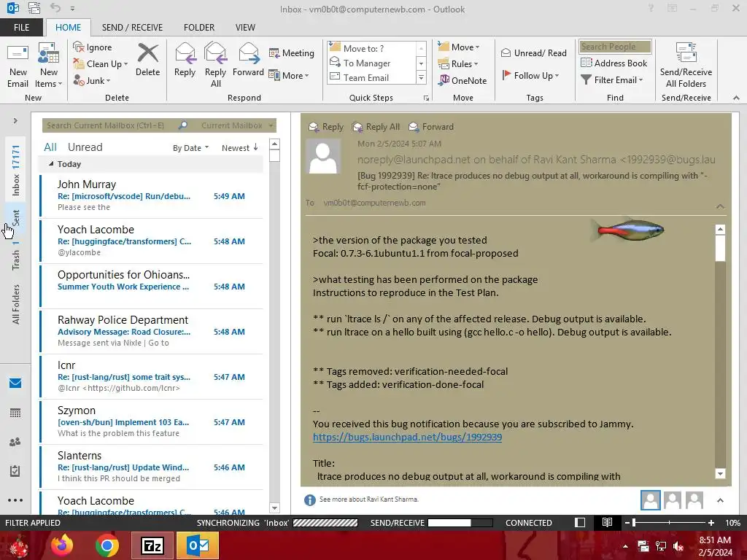Reply from the reading pane
Viewport: 747px width, 560px height.
point(326,127)
